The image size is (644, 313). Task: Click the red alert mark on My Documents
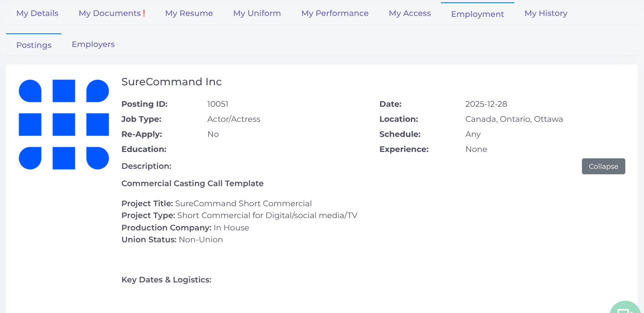(x=144, y=13)
